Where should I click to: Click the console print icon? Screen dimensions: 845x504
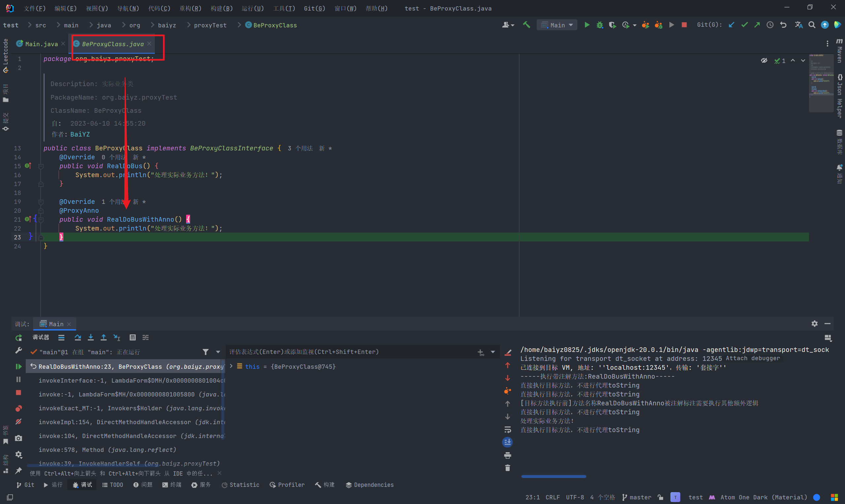point(508,456)
